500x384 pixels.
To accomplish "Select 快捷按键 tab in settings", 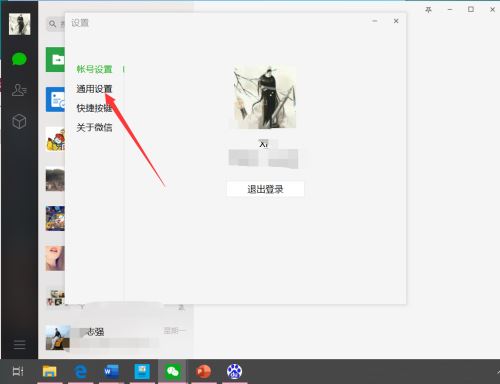I will (x=94, y=108).
